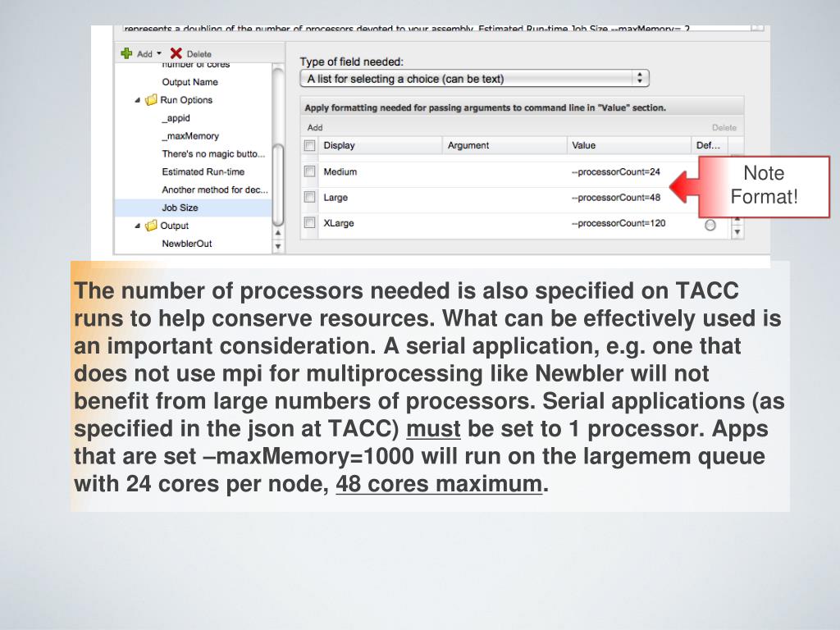Click the Output folder icon
Image resolution: width=840 pixels, height=630 pixels.
pyautogui.click(x=152, y=226)
